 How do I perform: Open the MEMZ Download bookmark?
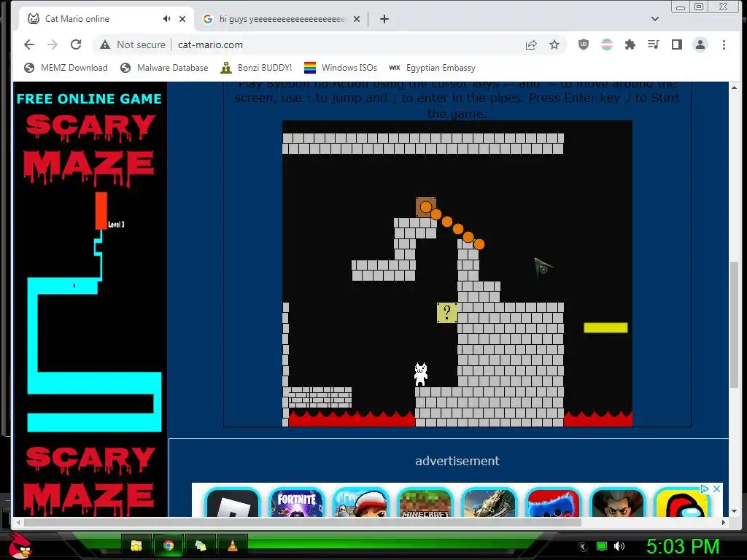coord(66,68)
